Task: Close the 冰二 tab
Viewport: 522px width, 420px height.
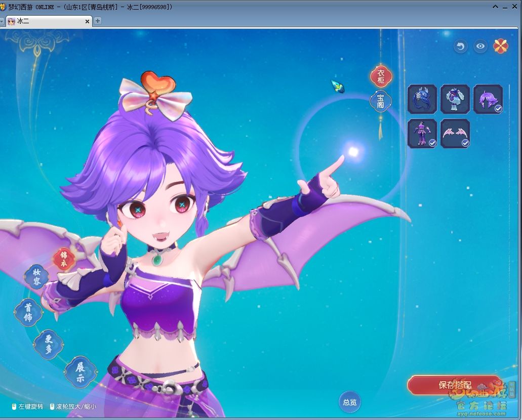Action: (x=87, y=21)
